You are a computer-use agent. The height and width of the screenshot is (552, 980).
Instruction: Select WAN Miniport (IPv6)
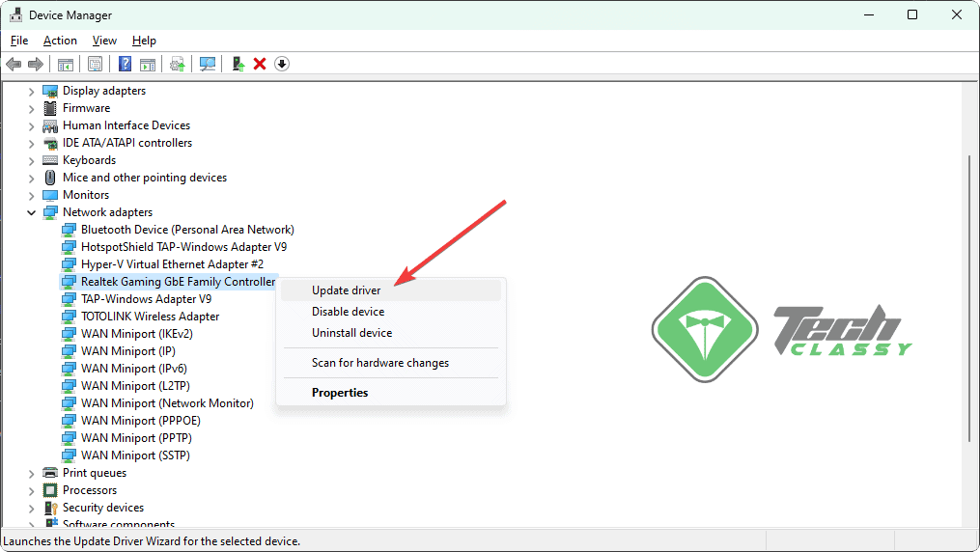click(x=134, y=369)
